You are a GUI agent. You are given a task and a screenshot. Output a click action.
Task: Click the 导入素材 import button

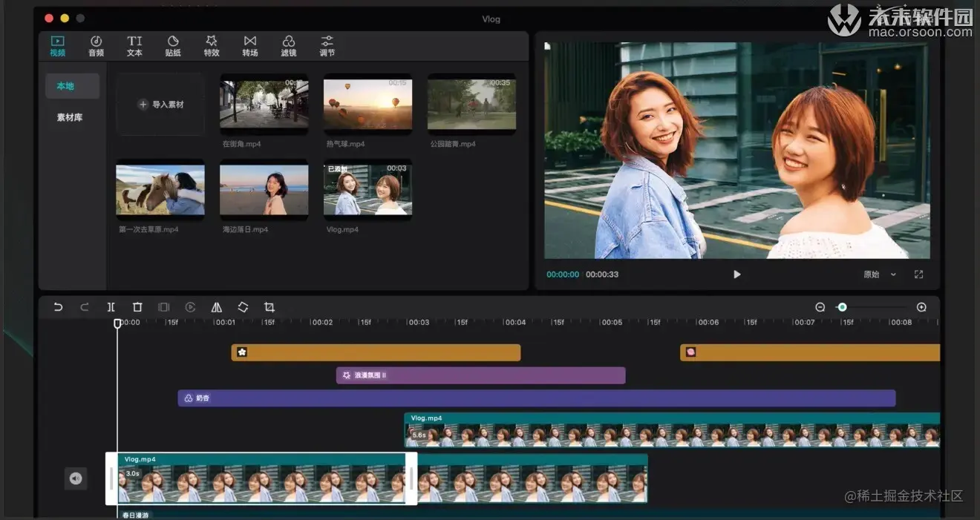coord(160,105)
